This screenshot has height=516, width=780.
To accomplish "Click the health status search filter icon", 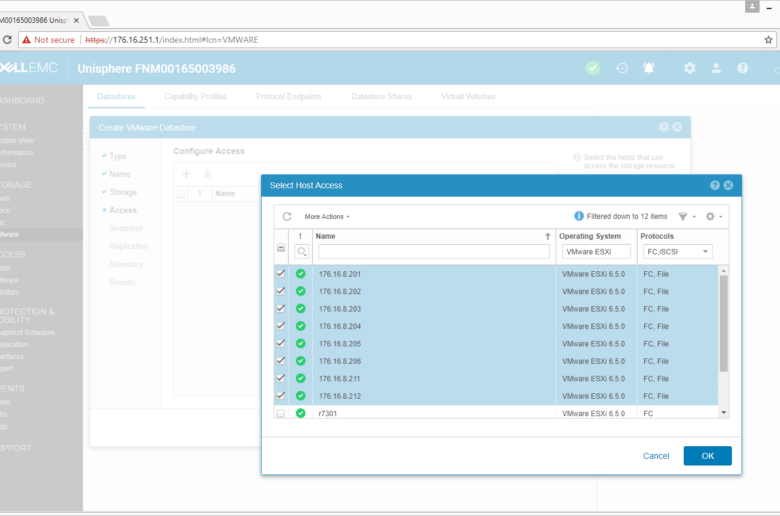I will pyautogui.click(x=301, y=252).
